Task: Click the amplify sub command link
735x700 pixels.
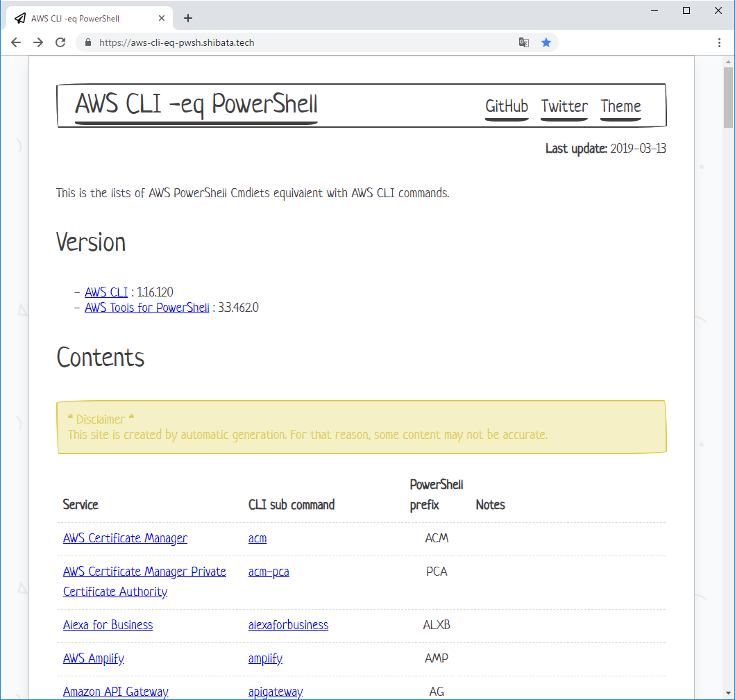Action: 265,658
